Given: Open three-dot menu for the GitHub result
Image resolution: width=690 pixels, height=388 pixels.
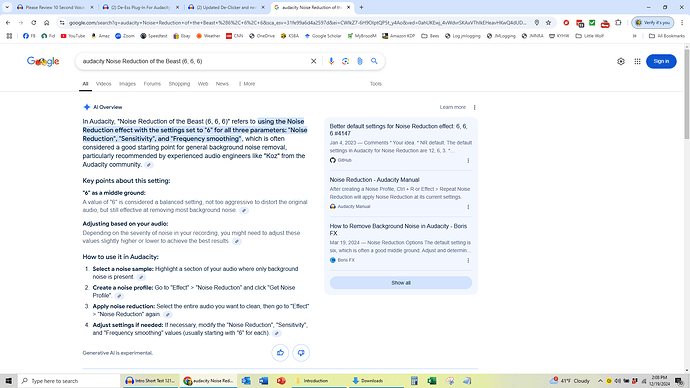Looking at the screenshot, I should tap(468, 161).
